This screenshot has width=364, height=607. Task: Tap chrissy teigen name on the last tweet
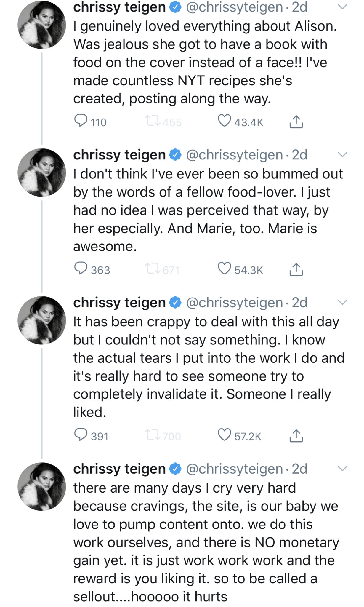point(119,469)
